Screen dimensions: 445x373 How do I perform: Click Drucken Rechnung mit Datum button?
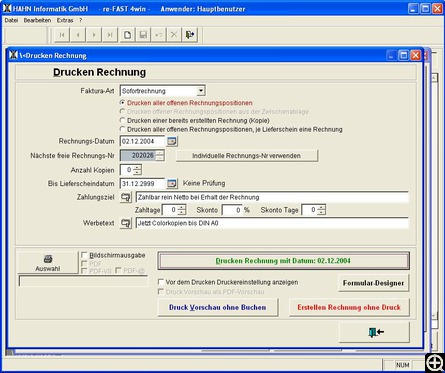[x=283, y=261]
